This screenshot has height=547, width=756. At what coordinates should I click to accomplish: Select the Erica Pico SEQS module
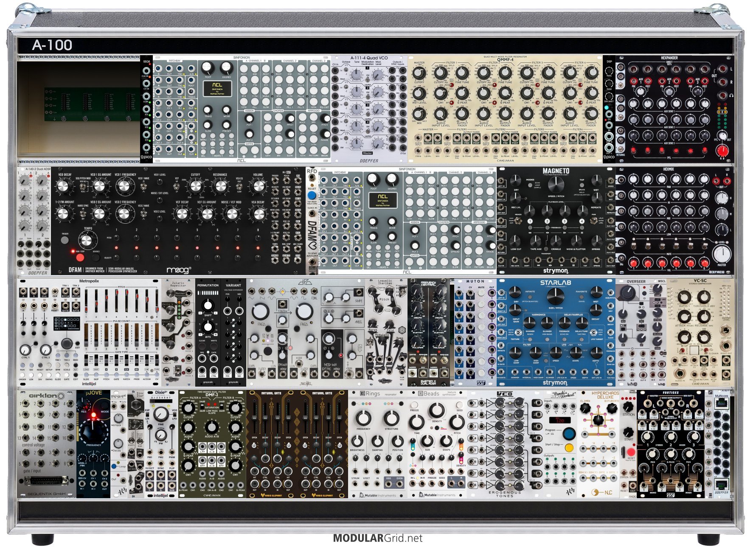click(146, 109)
